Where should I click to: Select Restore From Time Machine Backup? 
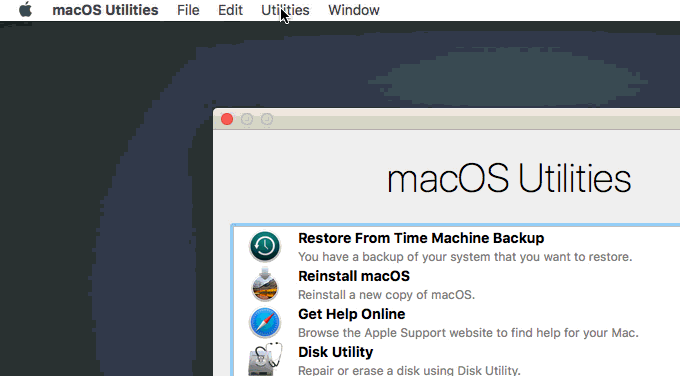[x=421, y=238]
